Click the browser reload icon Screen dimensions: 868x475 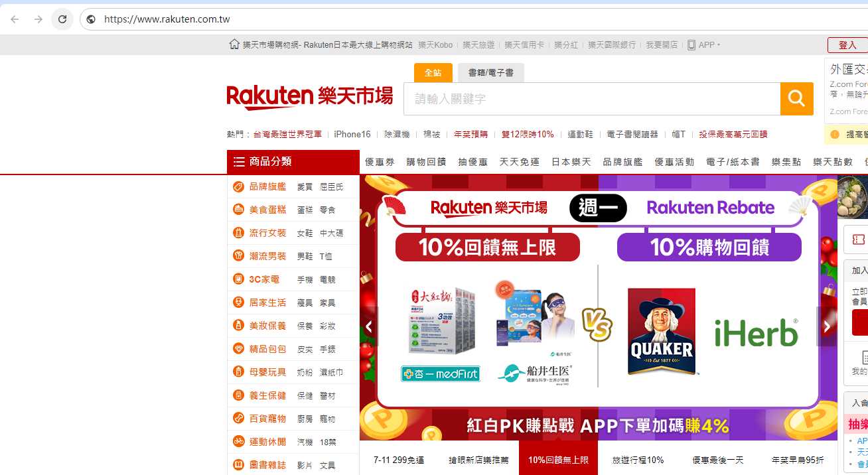pos(62,19)
